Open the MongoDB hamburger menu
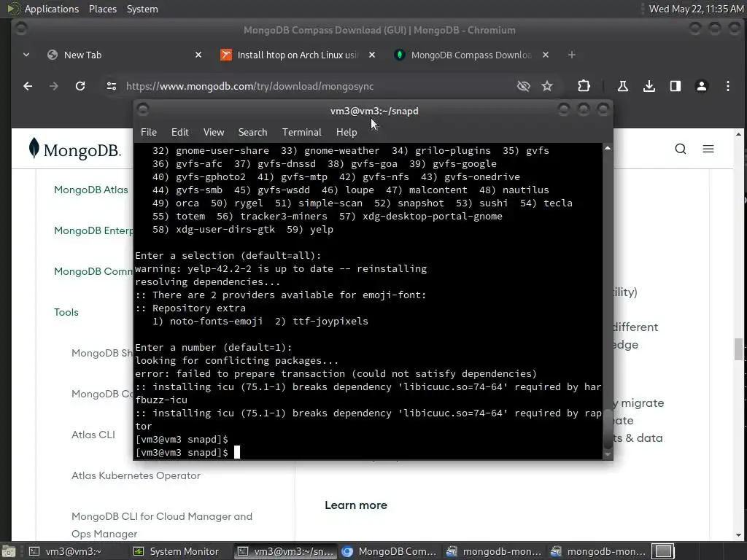747x560 pixels. pos(708,149)
